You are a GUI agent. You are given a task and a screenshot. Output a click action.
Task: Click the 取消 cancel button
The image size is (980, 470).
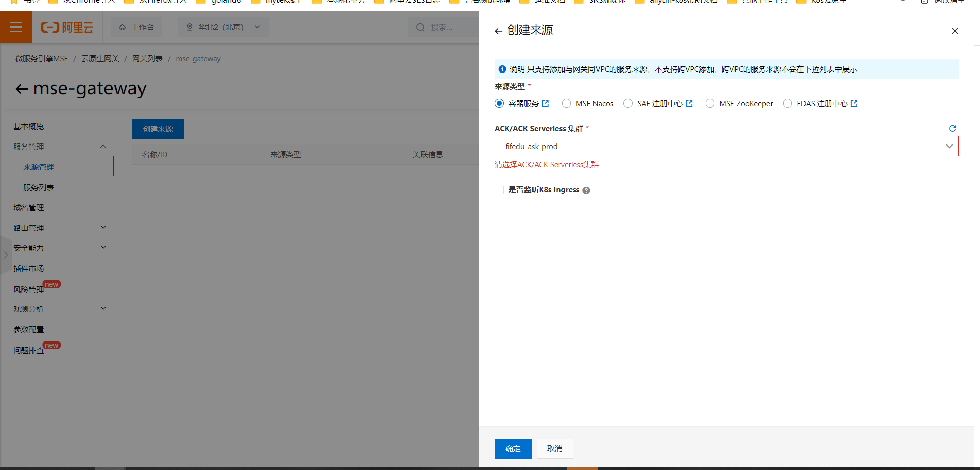[x=555, y=449]
